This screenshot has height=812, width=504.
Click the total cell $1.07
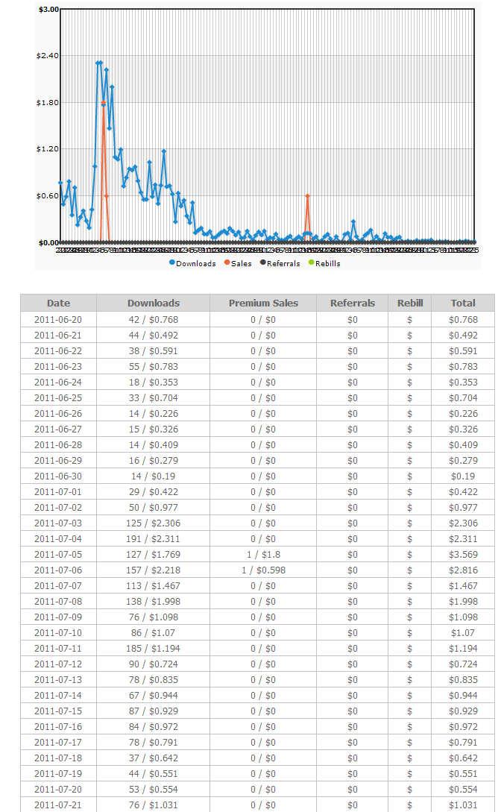point(463,632)
